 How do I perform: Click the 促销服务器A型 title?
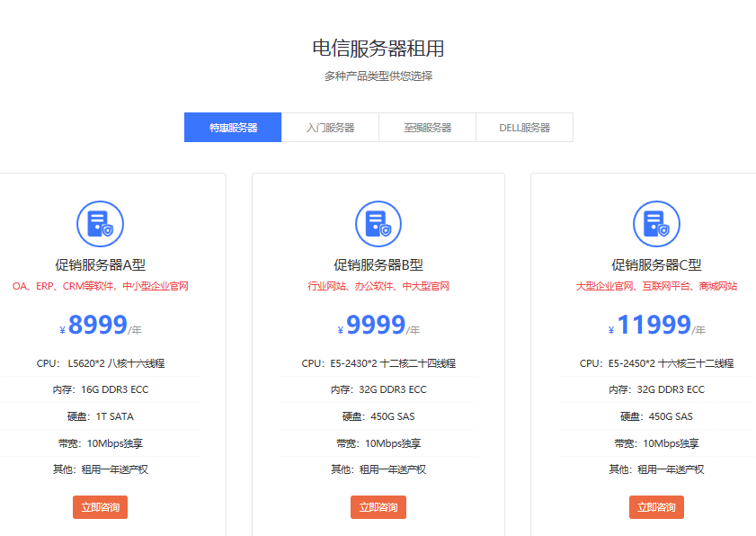pyautogui.click(x=101, y=265)
